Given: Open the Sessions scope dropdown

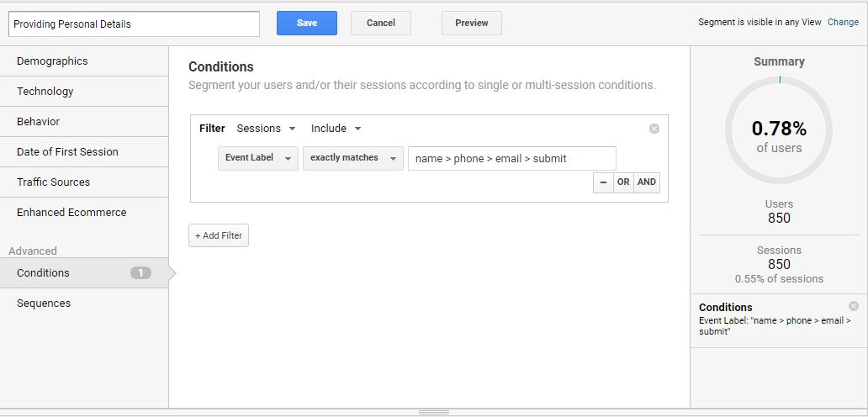Looking at the screenshot, I should pyautogui.click(x=267, y=129).
